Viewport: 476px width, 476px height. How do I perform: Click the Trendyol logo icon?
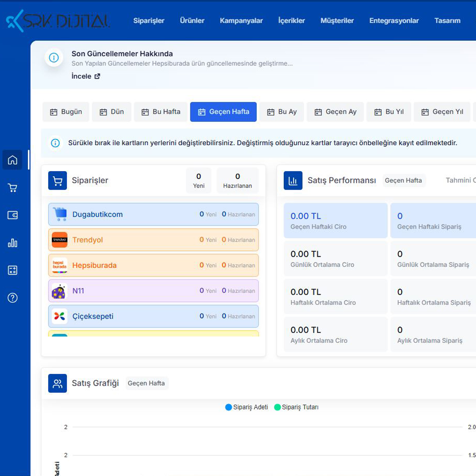[60, 240]
